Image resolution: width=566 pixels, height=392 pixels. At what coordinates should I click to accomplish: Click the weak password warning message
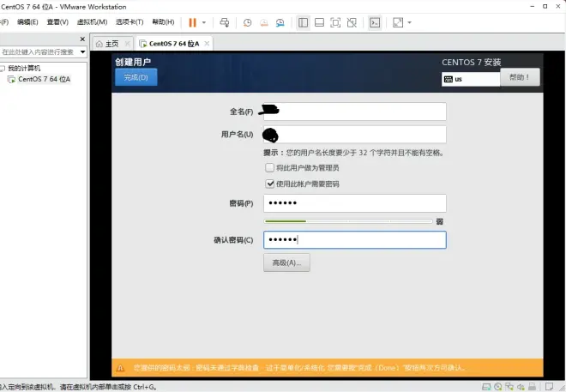coord(299,368)
